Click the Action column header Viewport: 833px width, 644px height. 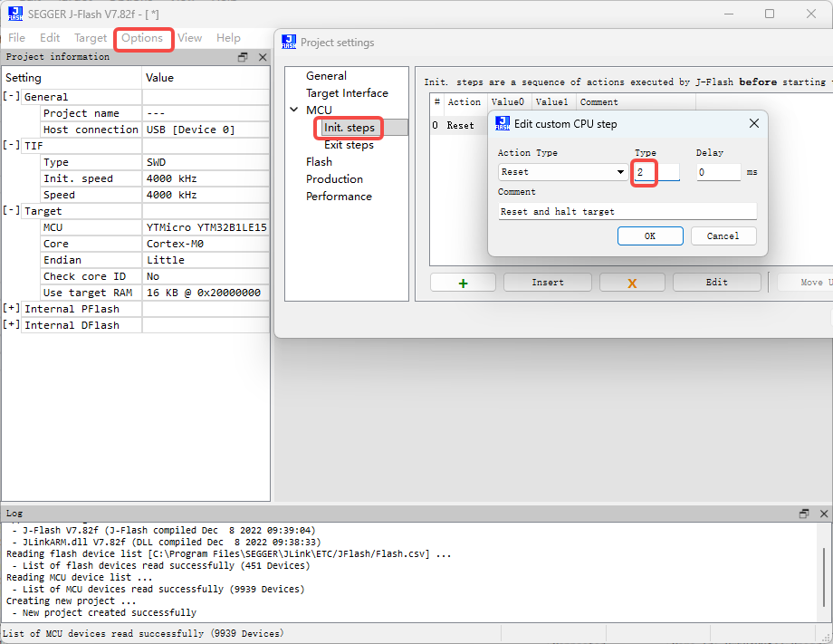pyautogui.click(x=464, y=102)
